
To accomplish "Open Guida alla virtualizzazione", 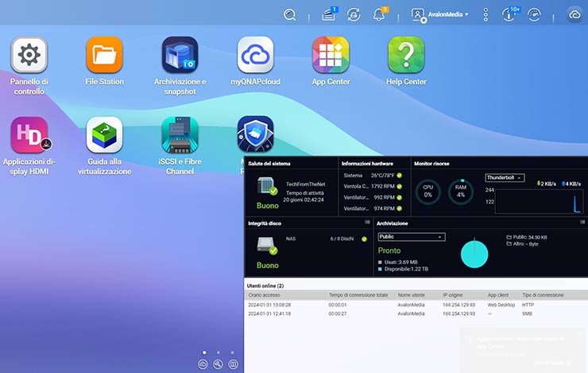I will [104, 135].
